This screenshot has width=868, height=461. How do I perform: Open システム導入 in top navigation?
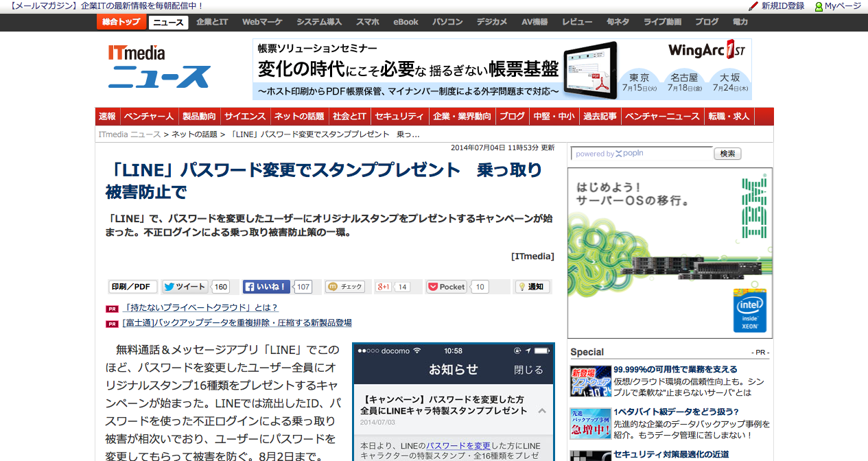[319, 22]
